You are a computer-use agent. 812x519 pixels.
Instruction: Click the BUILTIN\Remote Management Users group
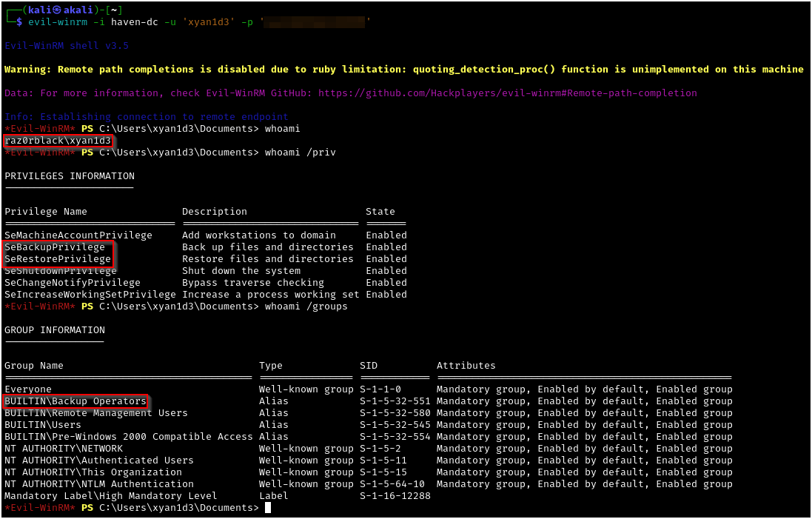pyautogui.click(x=95, y=413)
